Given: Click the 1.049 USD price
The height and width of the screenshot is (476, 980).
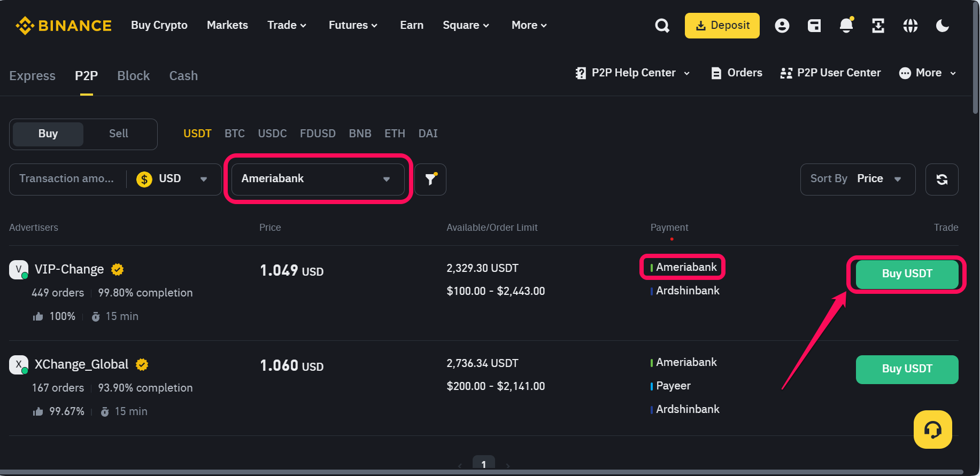Looking at the screenshot, I should click(291, 271).
